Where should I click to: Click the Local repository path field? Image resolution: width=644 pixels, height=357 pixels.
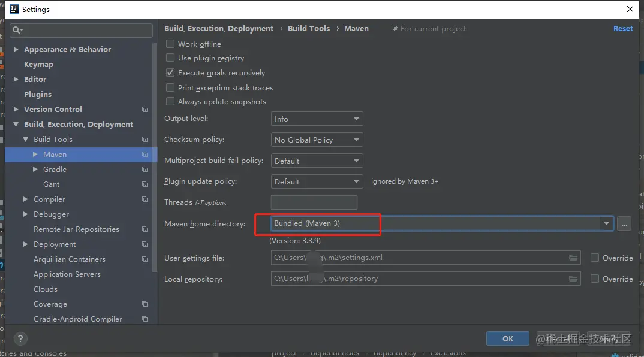click(426, 279)
